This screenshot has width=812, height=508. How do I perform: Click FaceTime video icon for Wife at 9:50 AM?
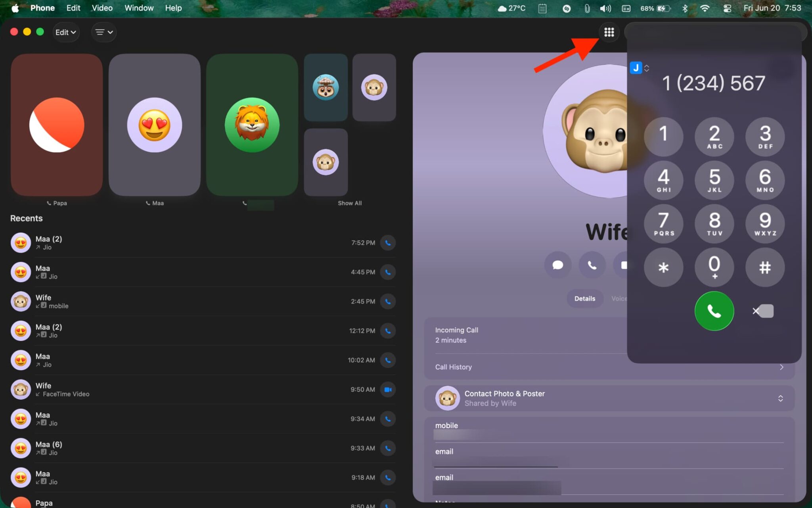click(x=388, y=390)
